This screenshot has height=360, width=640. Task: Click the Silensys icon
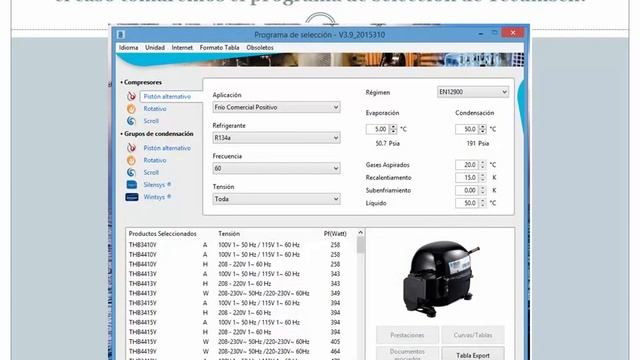[131, 184]
